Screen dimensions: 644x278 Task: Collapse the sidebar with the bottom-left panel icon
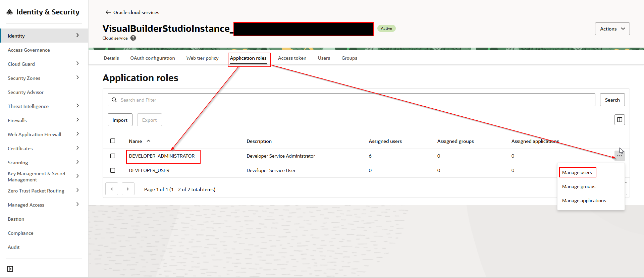pyautogui.click(x=10, y=269)
